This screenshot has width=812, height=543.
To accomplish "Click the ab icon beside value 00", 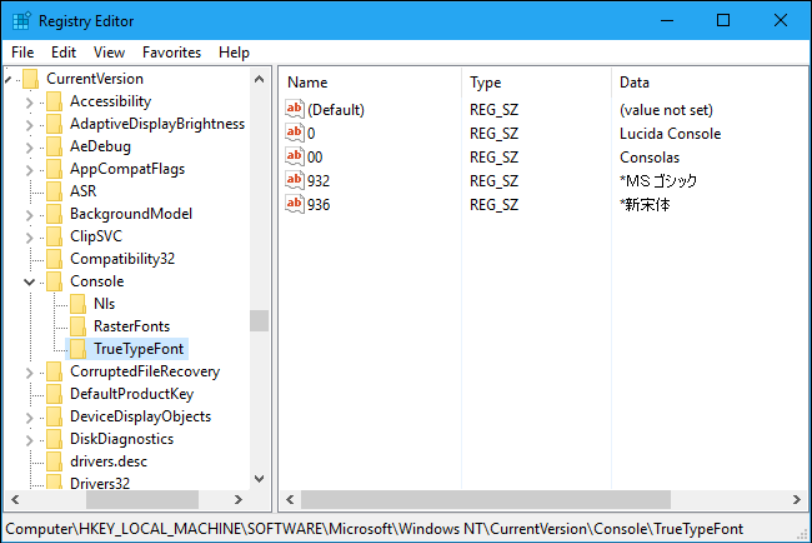I will (x=294, y=156).
